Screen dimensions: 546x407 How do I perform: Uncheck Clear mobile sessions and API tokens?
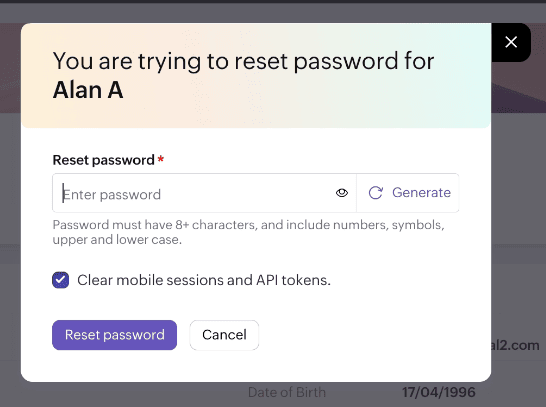pyautogui.click(x=61, y=280)
